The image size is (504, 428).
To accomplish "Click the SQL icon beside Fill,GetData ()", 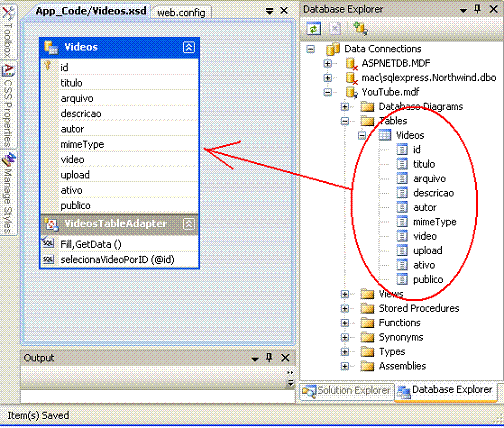I will [48, 244].
